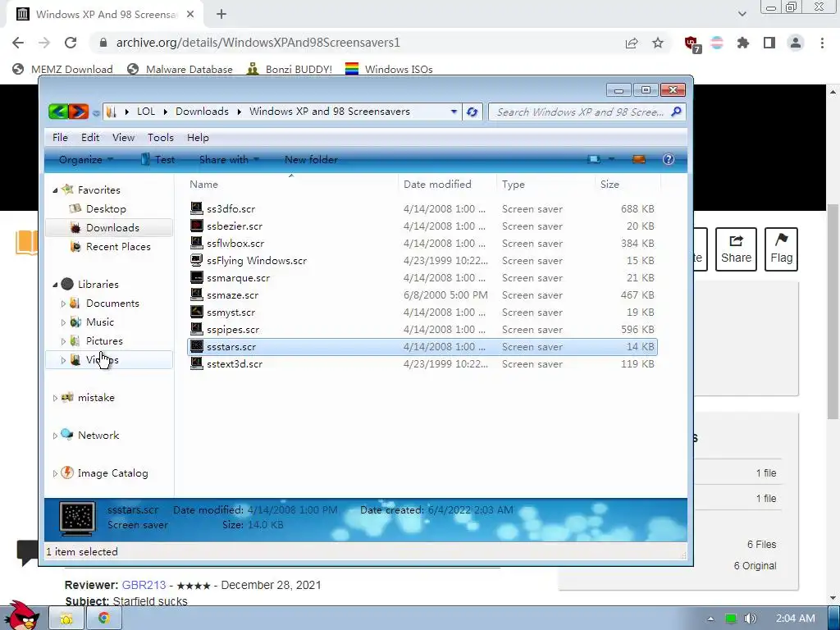Image resolution: width=840 pixels, height=630 pixels.
Task: Open the view options dropdown arrow
Action: [611, 160]
